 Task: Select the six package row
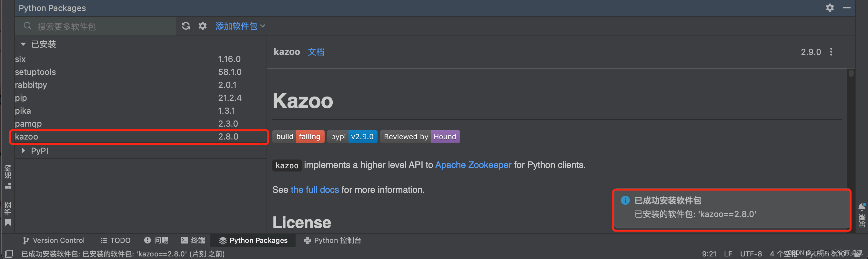(x=140, y=59)
